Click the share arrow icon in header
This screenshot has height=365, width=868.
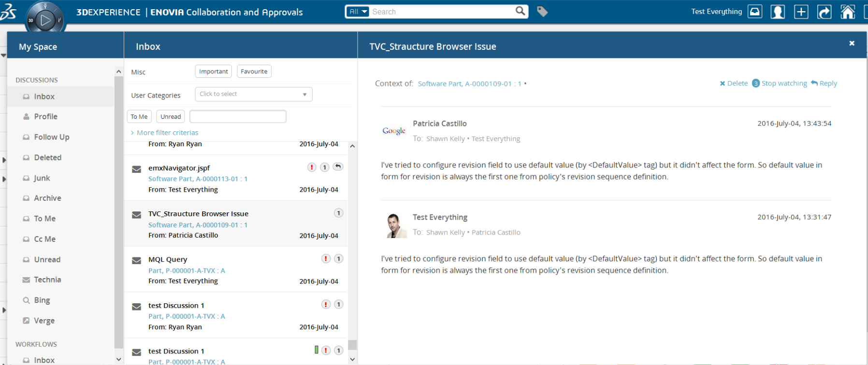(x=824, y=12)
